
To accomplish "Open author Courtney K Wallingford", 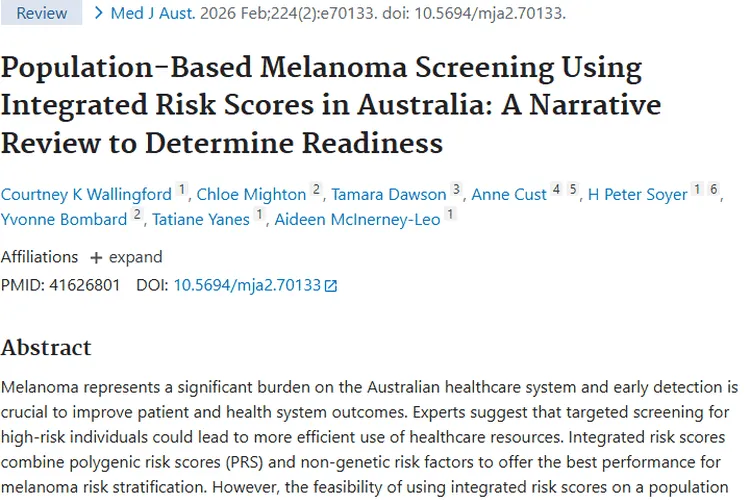I will (x=86, y=194).
